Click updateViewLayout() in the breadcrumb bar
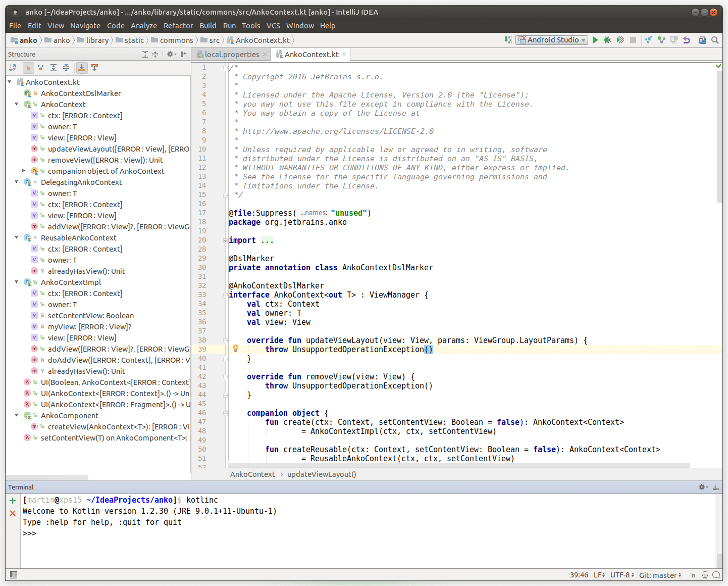 (x=322, y=474)
